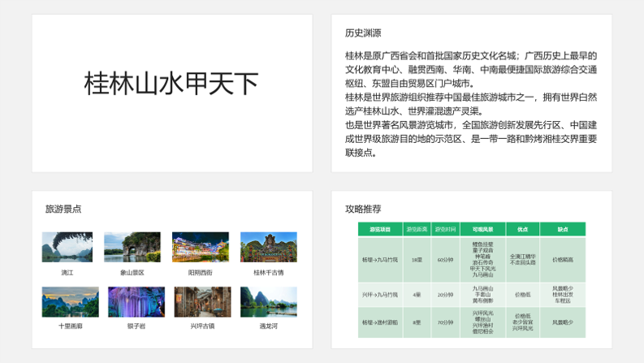
Task: Click the scenery cell listing 手套山
Action: (x=483, y=295)
